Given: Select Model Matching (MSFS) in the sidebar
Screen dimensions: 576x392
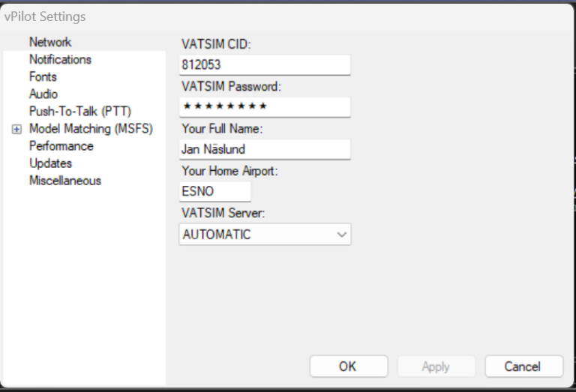Looking at the screenshot, I should tap(91, 129).
